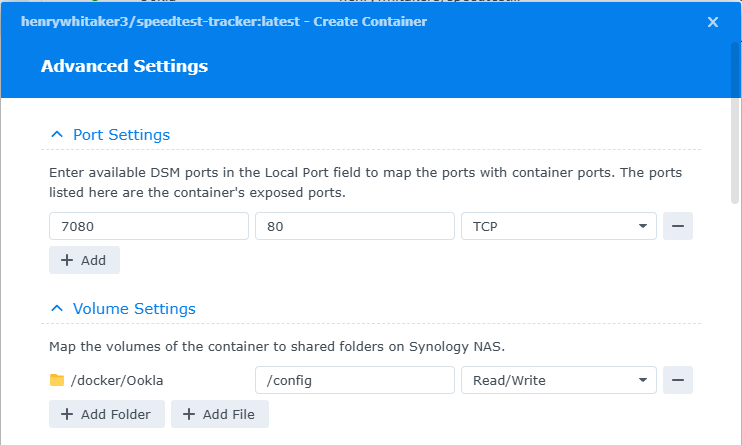
Task: Open the TCP protocol dropdown
Action: coord(557,226)
